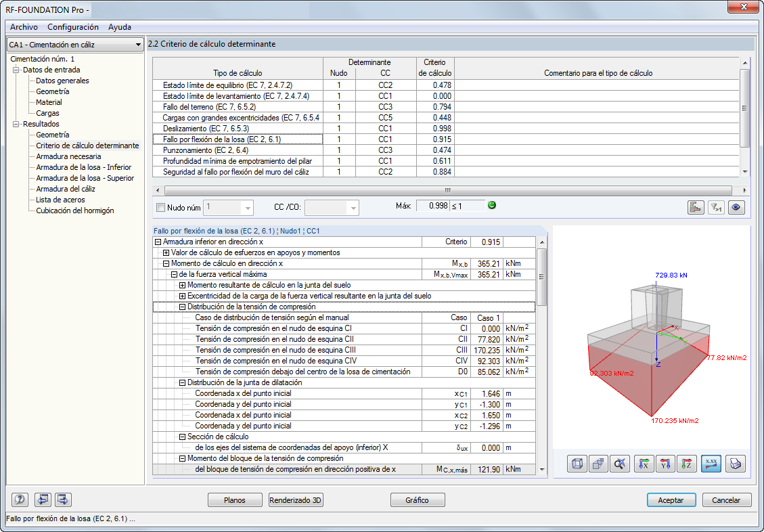Viewport: 764px width, 532px height.
Task: Open the Nudo núm number dropdown
Action: click(x=229, y=208)
